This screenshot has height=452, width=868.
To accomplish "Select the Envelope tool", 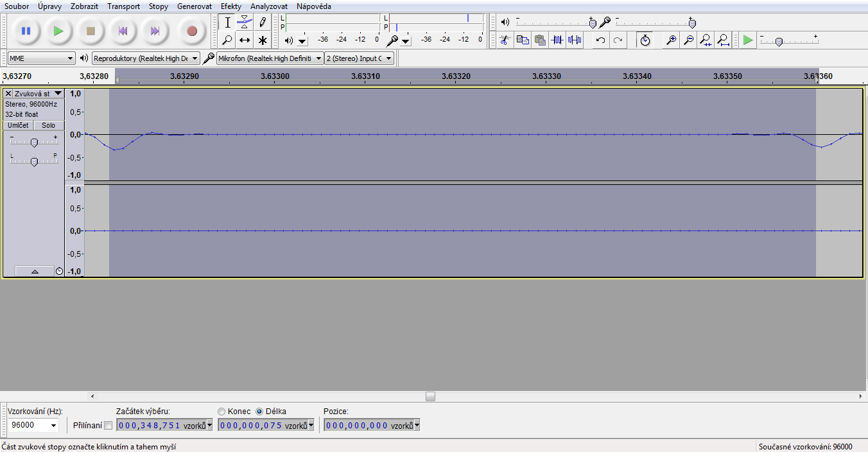I will [x=245, y=22].
